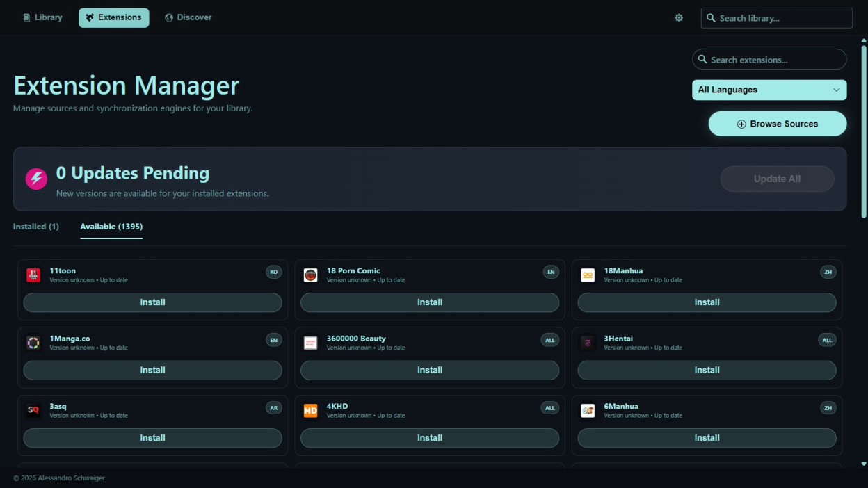Select the Available (1395) tab

pos(111,227)
